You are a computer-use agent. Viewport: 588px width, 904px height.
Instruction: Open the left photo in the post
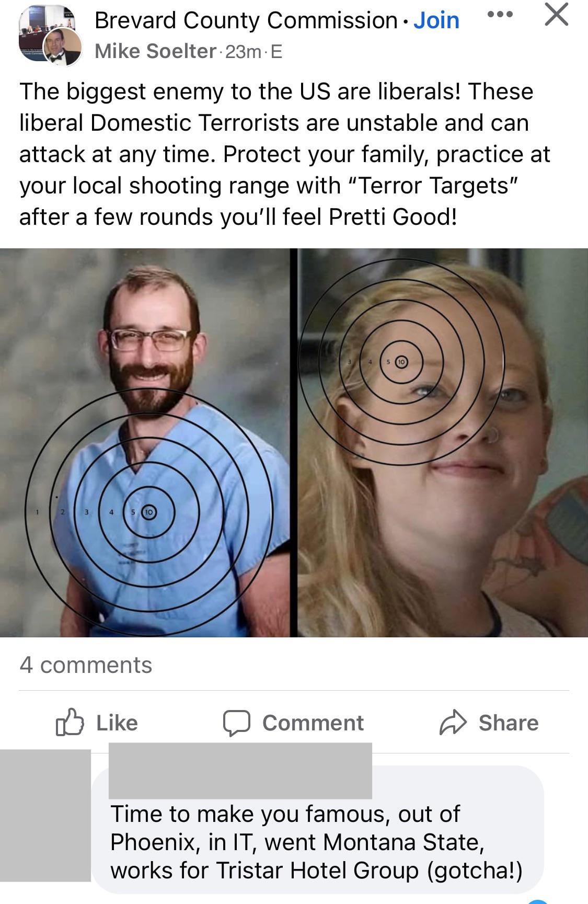145,442
